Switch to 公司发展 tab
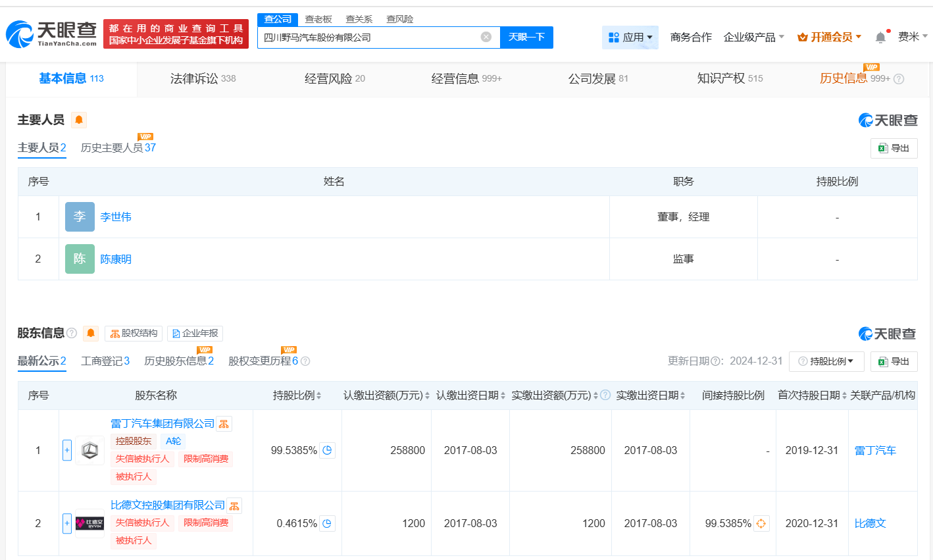 [x=598, y=79]
